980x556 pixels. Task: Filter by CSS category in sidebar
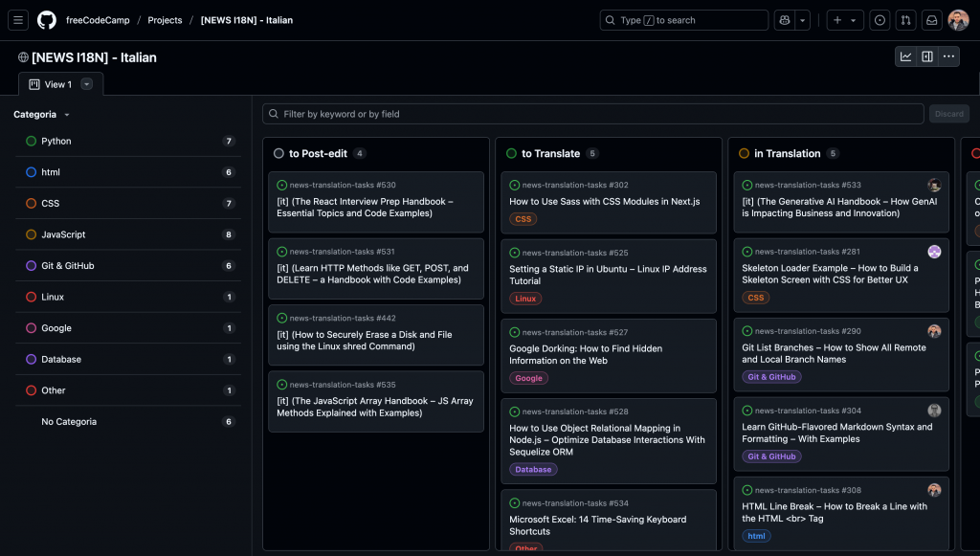pyautogui.click(x=128, y=204)
